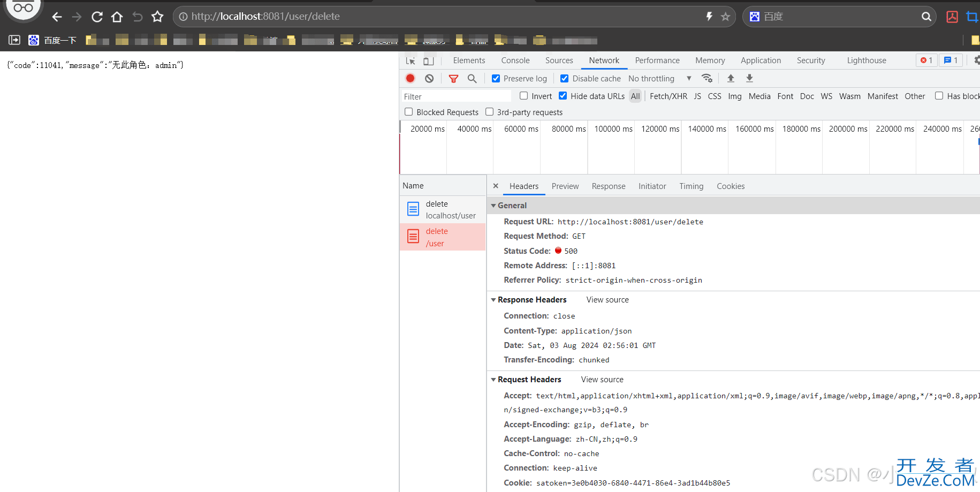Open the 百度一下 bookmark
The image size is (980, 492).
[52, 40]
